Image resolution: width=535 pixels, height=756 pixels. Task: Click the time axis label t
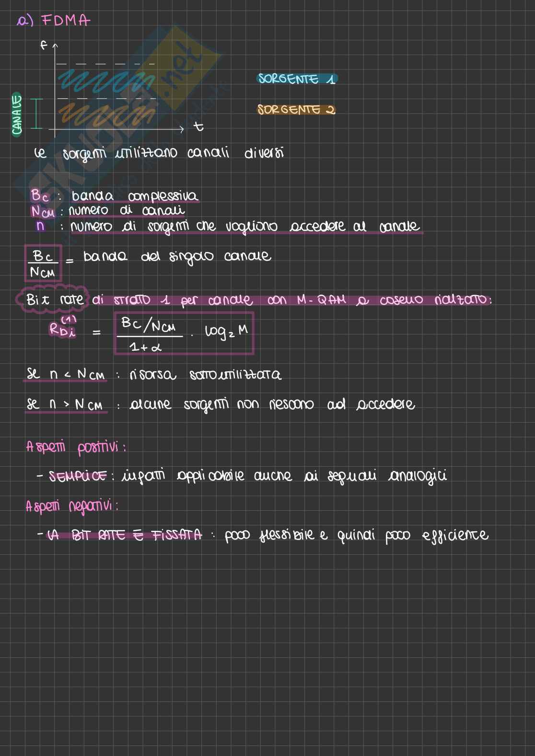(198, 126)
